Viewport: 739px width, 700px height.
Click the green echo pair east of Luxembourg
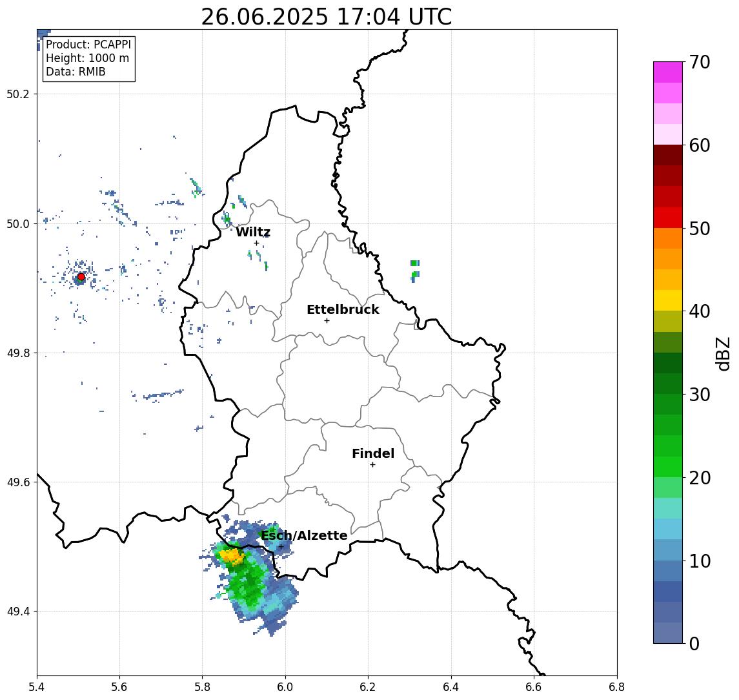(x=415, y=270)
